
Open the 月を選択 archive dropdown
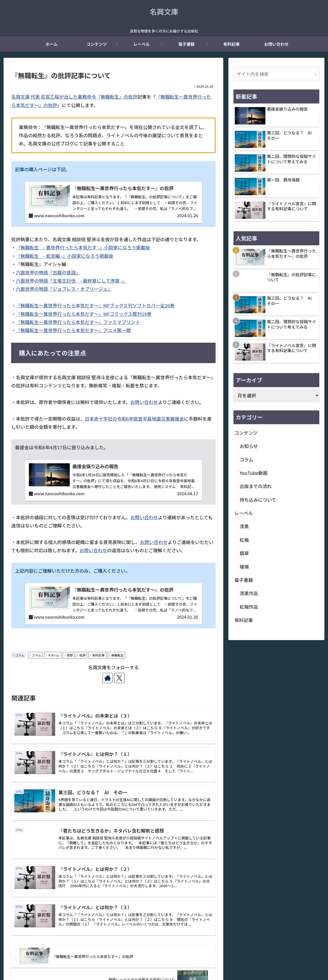276,395
